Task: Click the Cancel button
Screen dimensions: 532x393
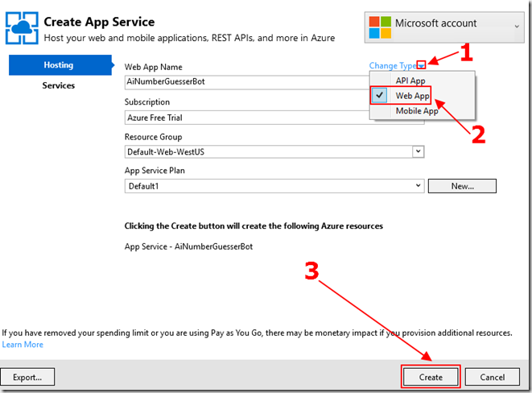Action: point(492,377)
